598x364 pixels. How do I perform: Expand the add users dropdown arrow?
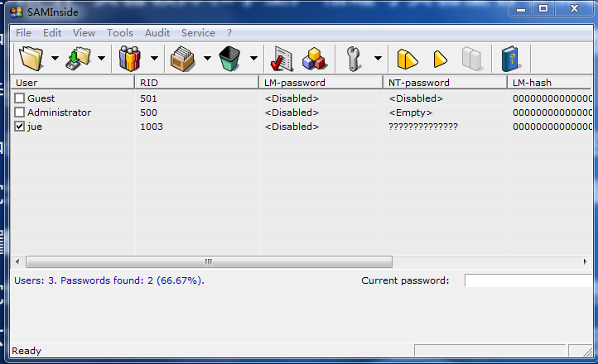coord(154,58)
